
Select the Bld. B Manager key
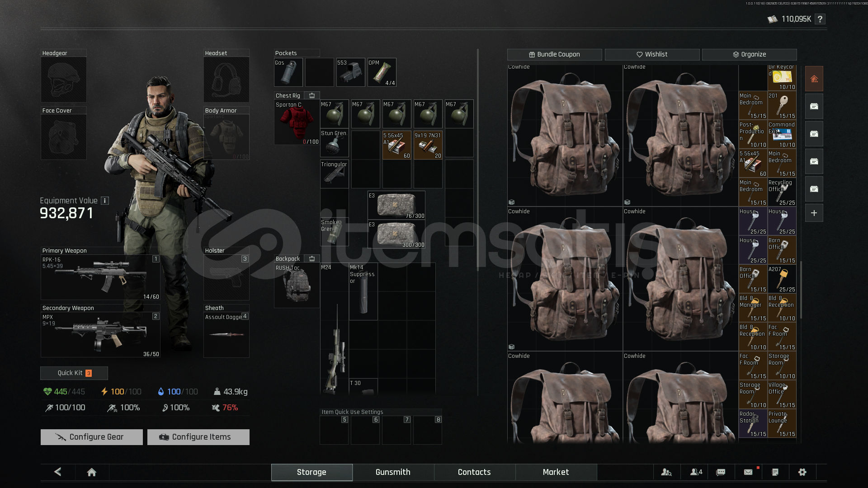pos(753,308)
